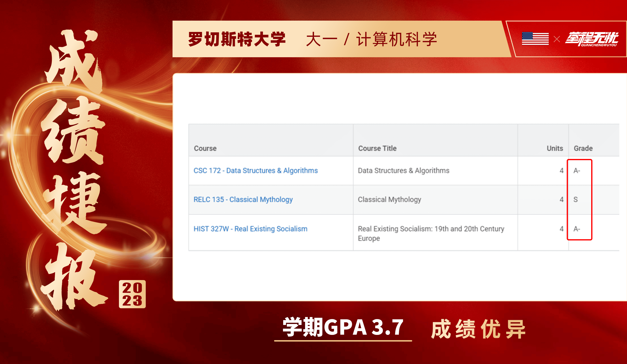Open HIST 327W - Real Existing Socialism
This screenshot has height=364, width=627.
(251, 229)
